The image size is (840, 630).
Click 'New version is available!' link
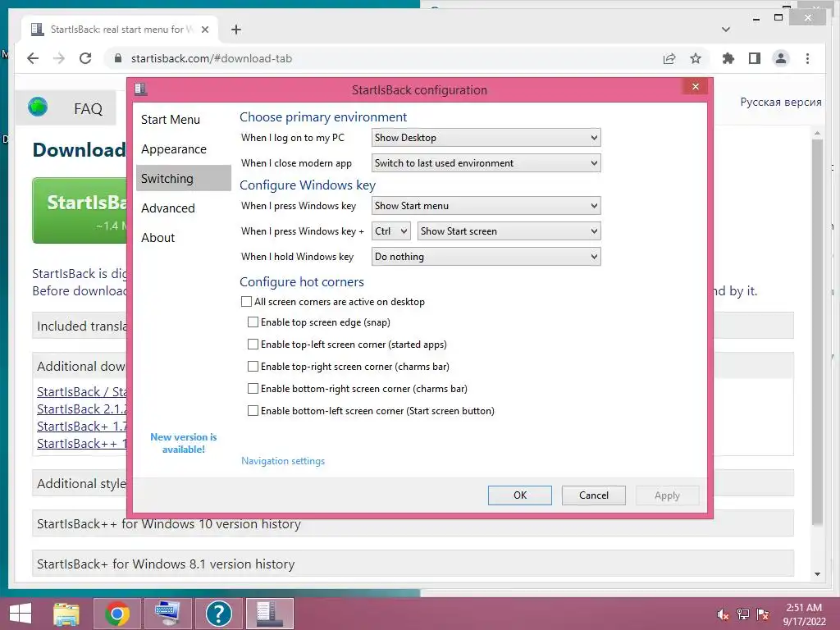pyautogui.click(x=183, y=443)
